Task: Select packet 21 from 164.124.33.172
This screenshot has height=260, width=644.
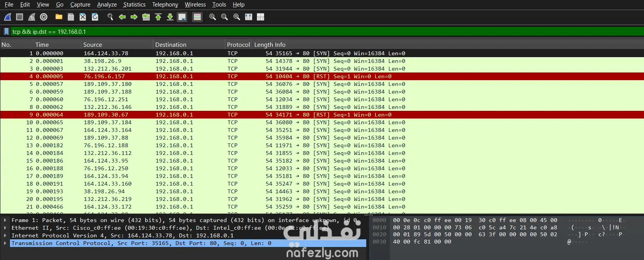Action: click(322, 207)
